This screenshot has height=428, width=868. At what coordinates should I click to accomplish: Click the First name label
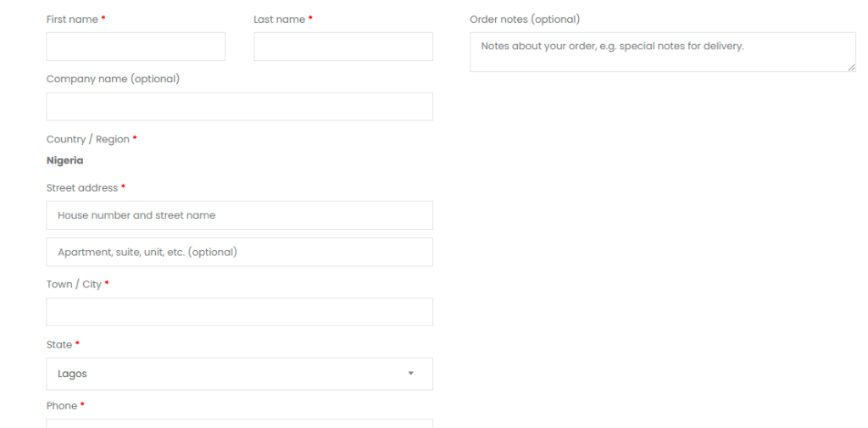73,19
